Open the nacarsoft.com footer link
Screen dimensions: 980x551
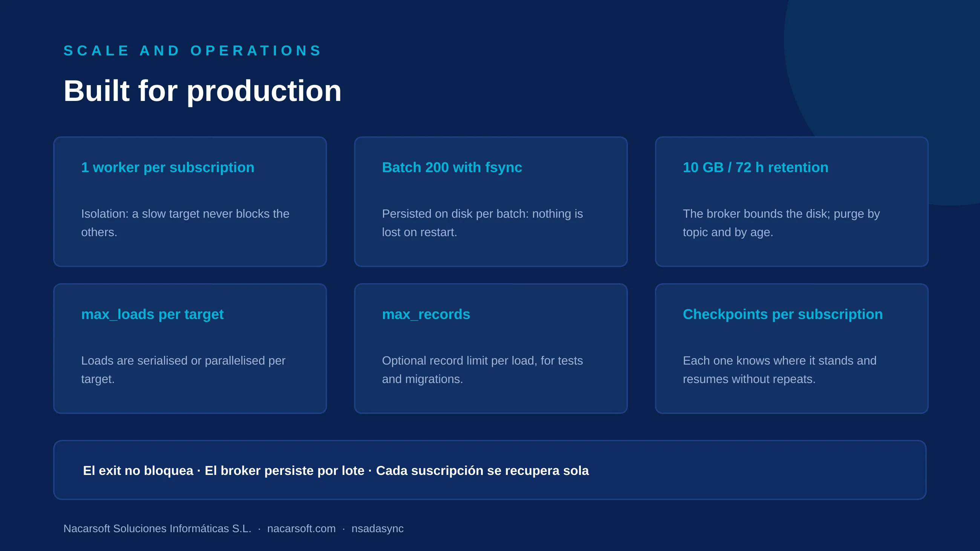tap(301, 528)
